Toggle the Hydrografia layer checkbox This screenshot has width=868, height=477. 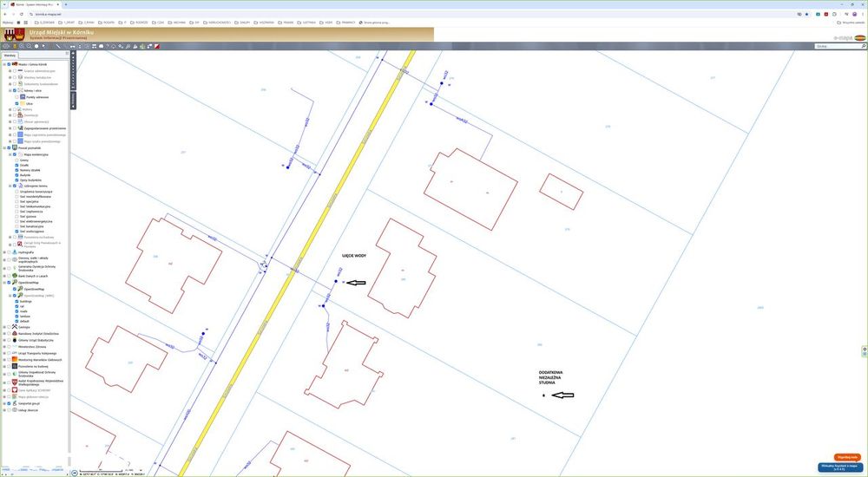9,252
